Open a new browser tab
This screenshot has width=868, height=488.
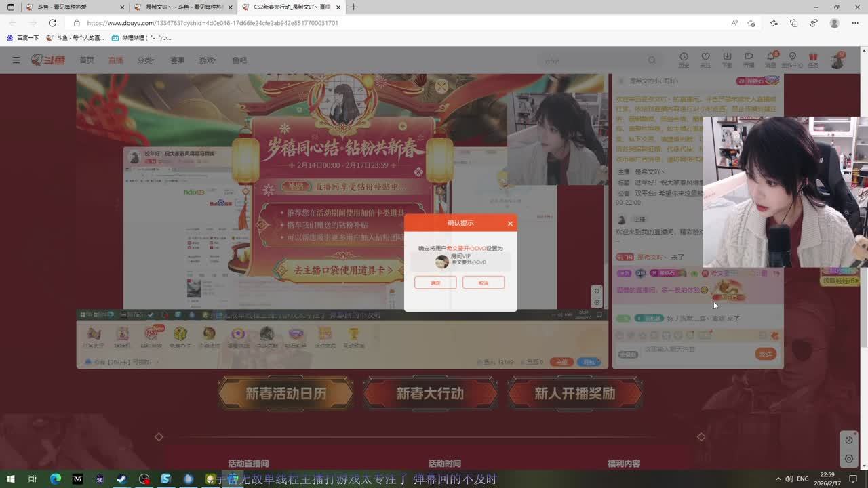pyautogui.click(x=353, y=7)
